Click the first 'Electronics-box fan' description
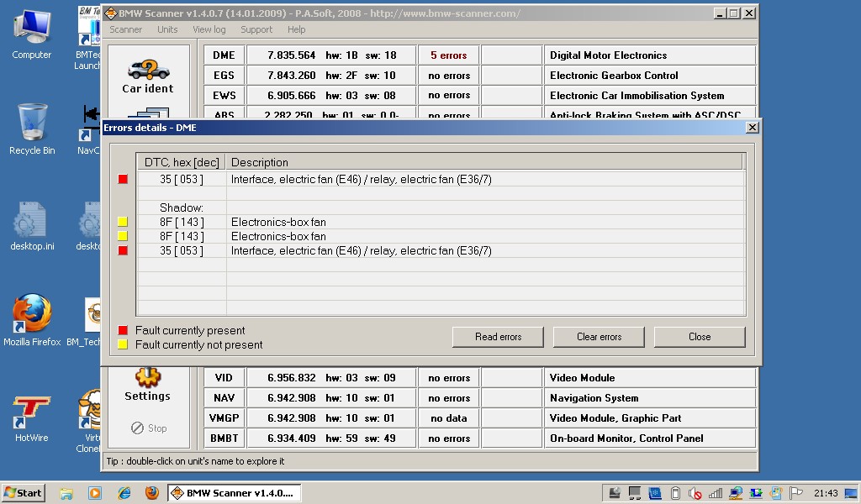Viewport: 861px width, 504px height. pos(278,222)
